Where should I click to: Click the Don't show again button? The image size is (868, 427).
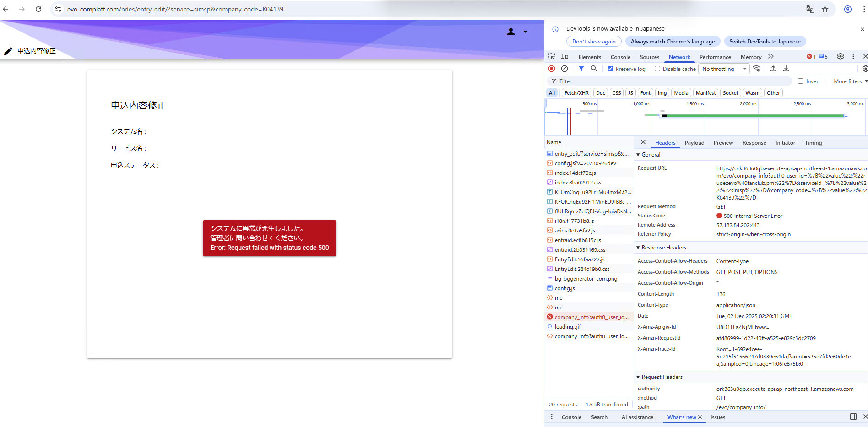click(594, 42)
